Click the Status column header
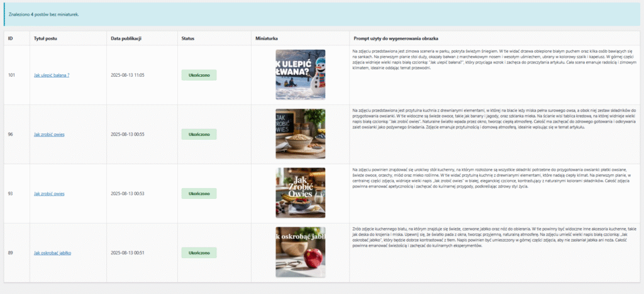This screenshot has height=294, width=644. tap(187, 38)
